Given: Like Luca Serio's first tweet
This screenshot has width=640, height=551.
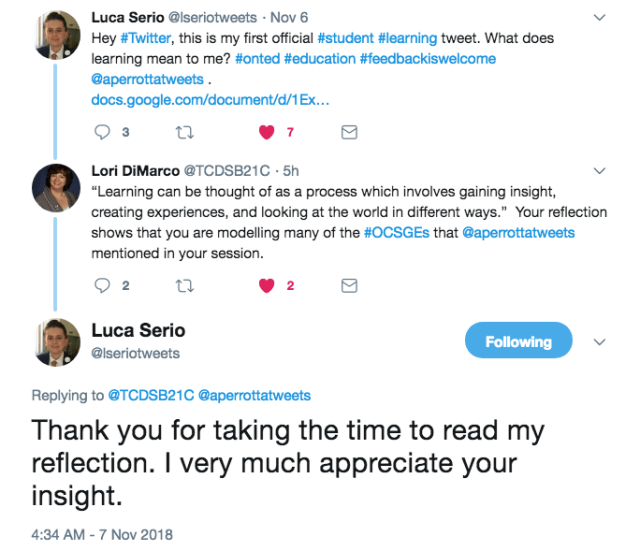Looking at the screenshot, I should [267, 131].
